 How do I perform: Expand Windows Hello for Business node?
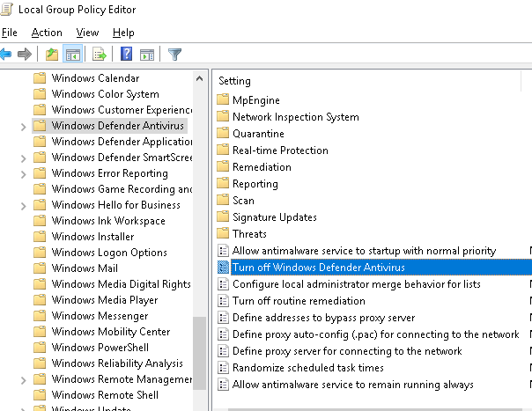tap(23, 206)
